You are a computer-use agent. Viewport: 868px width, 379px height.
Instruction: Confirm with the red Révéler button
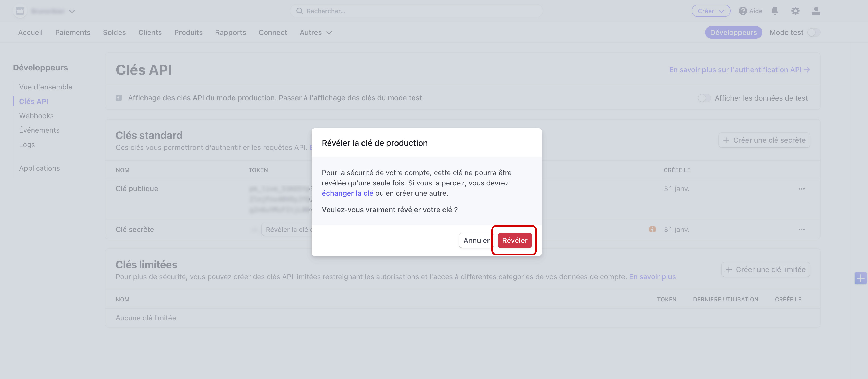[x=514, y=240]
